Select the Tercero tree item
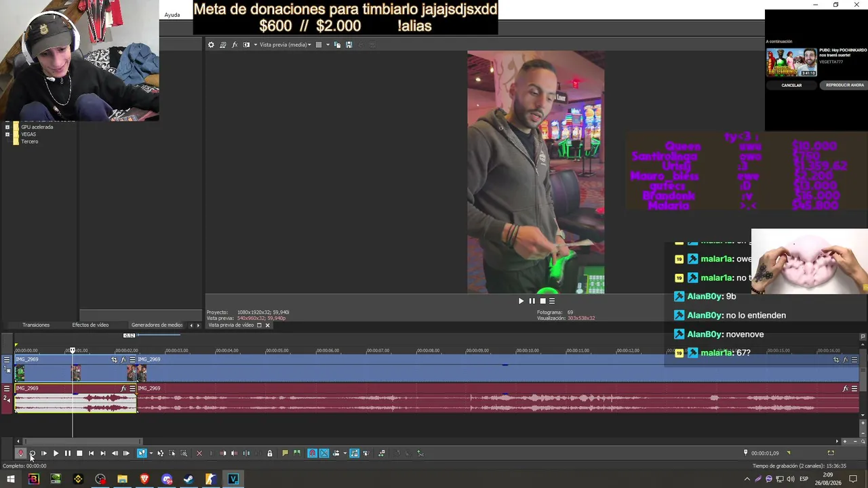868x488 pixels. (29, 142)
